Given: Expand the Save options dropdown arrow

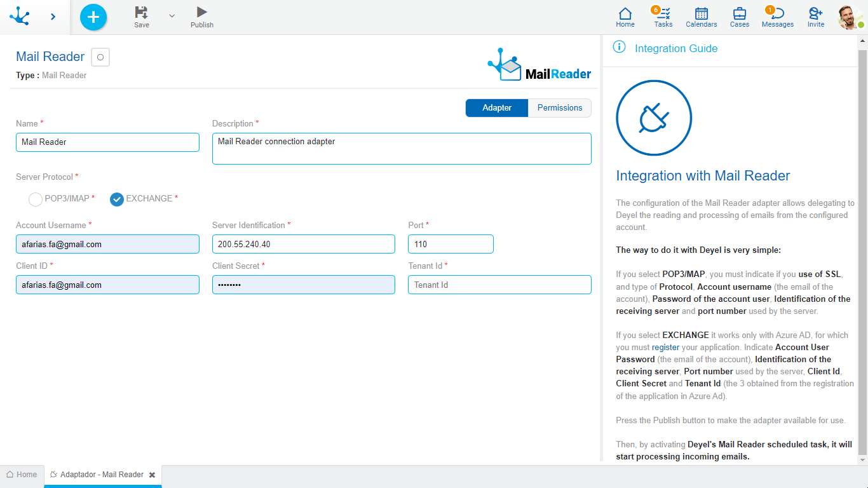Looking at the screenshot, I should (172, 16).
